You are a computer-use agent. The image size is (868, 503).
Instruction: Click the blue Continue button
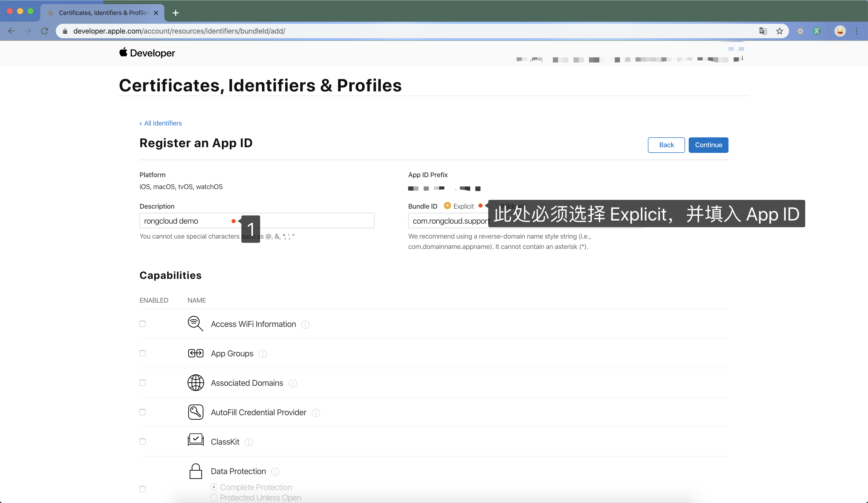(x=708, y=145)
